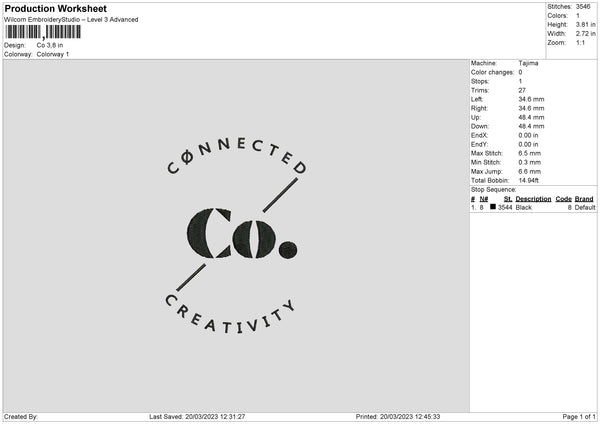The height and width of the screenshot is (424, 600).
Task: Click the upper diagonal line in design
Action: click(280, 195)
